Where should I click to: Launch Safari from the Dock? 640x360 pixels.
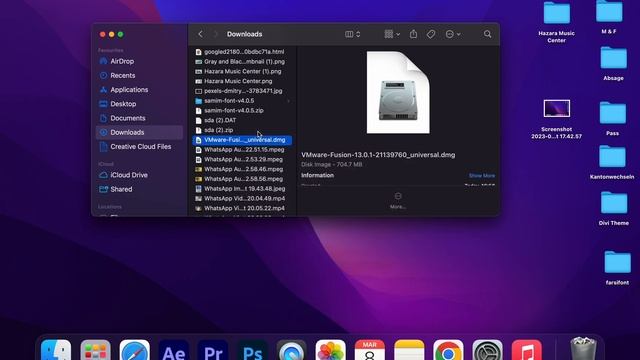point(135,350)
